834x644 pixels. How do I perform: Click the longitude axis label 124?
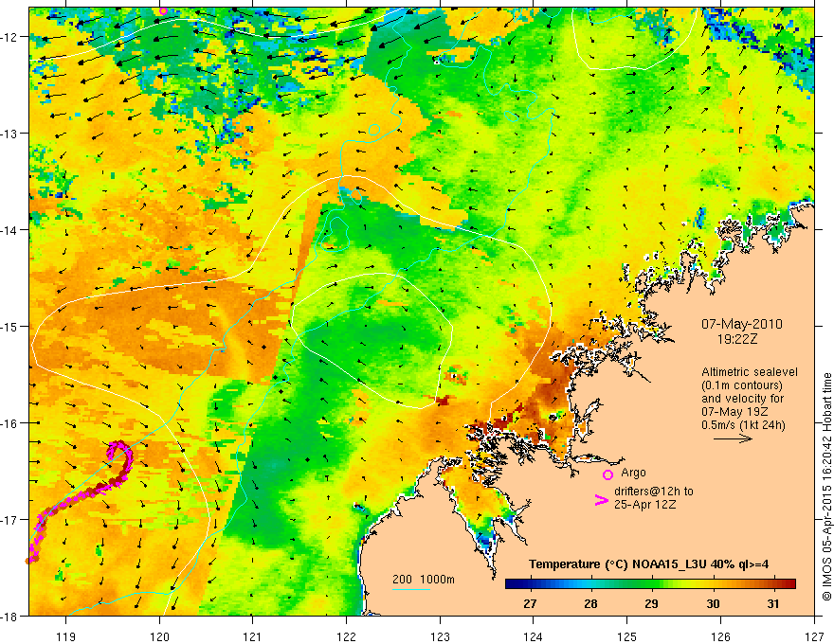pos(533,636)
